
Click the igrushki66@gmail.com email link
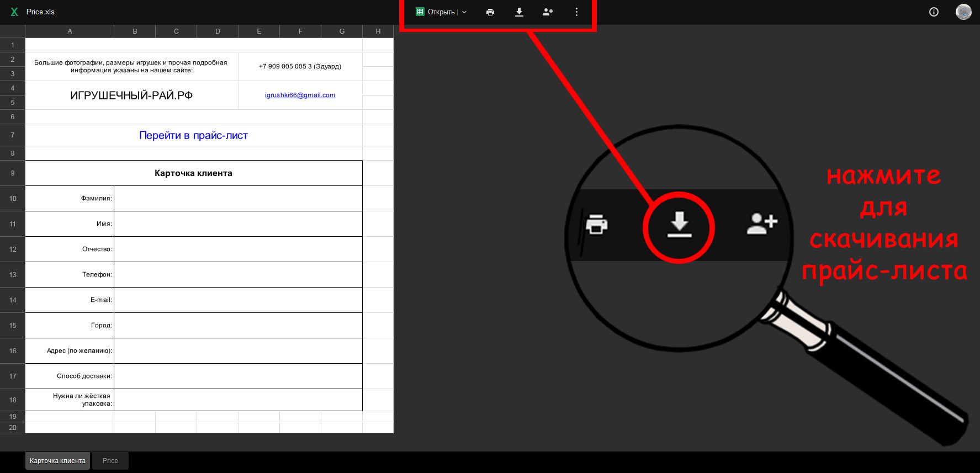(300, 95)
